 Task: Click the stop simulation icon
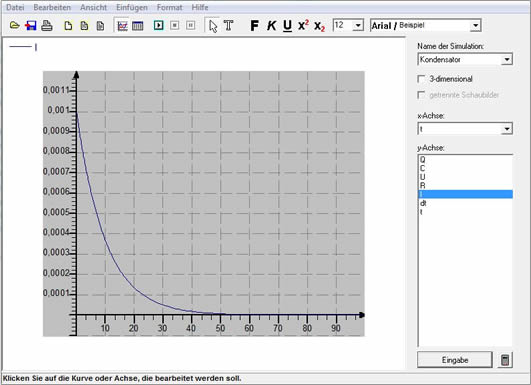174,25
